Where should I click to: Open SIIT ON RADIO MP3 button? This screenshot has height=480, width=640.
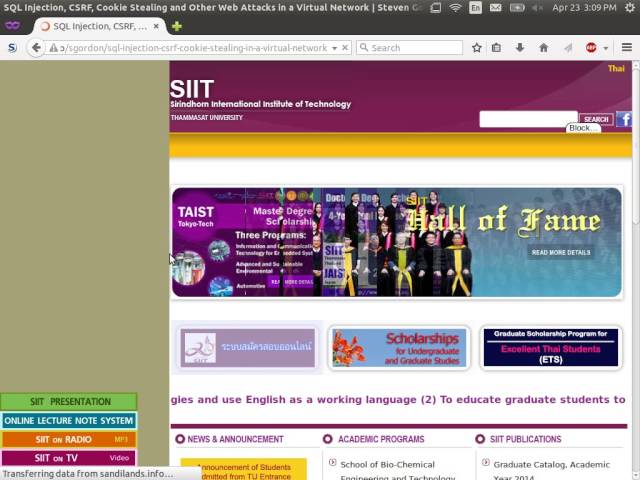(69, 439)
